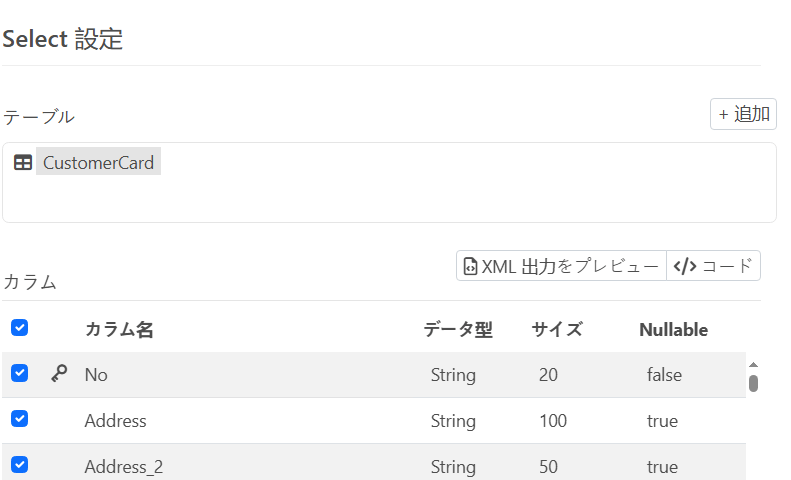Click the サイズ column header
This screenshot has height=480, width=791.
tap(557, 329)
